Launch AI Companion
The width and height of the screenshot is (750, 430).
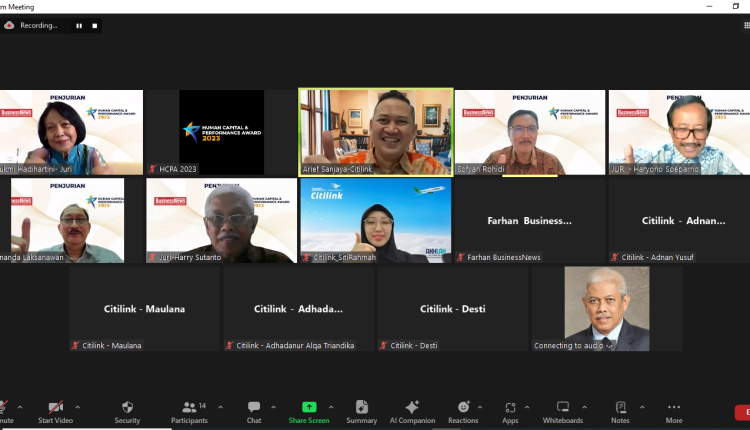point(411,411)
